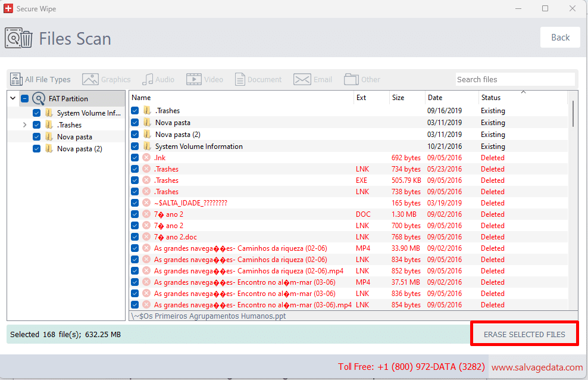Select the 505.79 KB size cell

[x=406, y=180]
